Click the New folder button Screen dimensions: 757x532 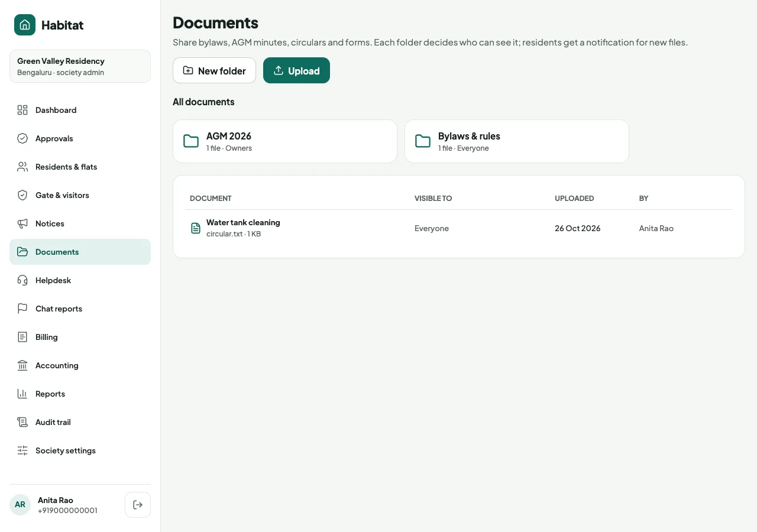[214, 70]
